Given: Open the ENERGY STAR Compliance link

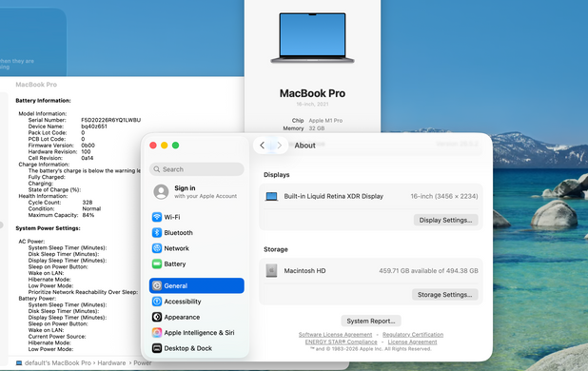Looking at the screenshot, I should [341, 342].
